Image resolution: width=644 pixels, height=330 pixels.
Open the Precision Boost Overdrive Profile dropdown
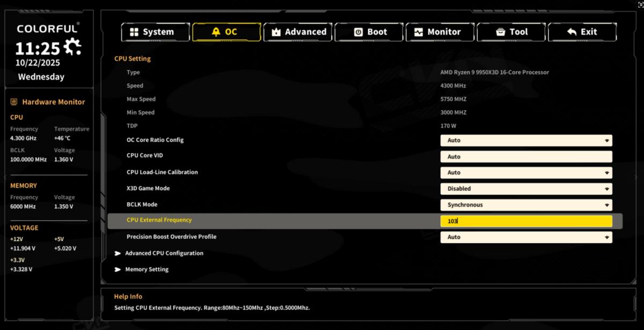coord(526,237)
